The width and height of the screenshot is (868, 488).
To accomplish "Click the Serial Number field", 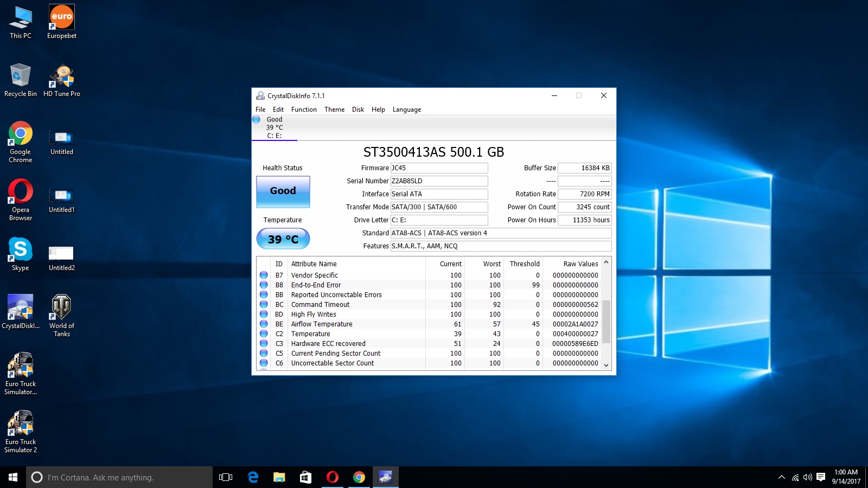I will click(439, 181).
